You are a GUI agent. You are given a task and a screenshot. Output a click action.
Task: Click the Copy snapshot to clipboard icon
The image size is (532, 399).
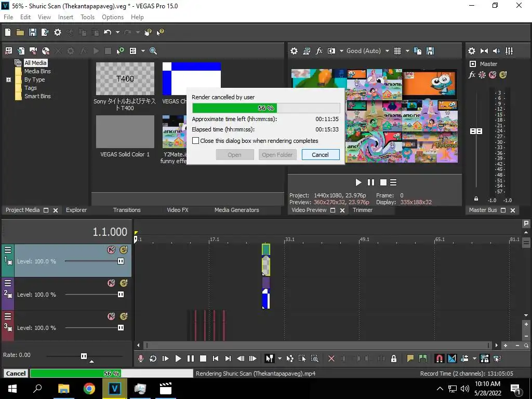click(x=418, y=51)
